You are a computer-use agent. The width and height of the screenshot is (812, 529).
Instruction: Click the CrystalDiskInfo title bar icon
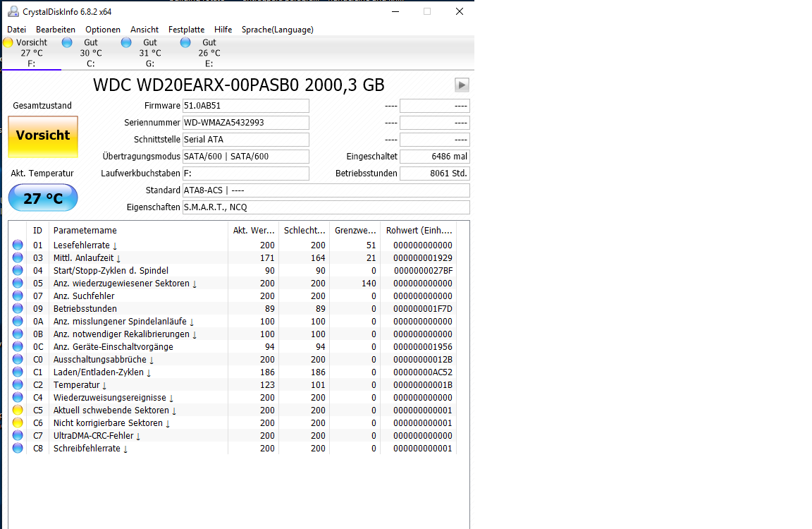13,11
